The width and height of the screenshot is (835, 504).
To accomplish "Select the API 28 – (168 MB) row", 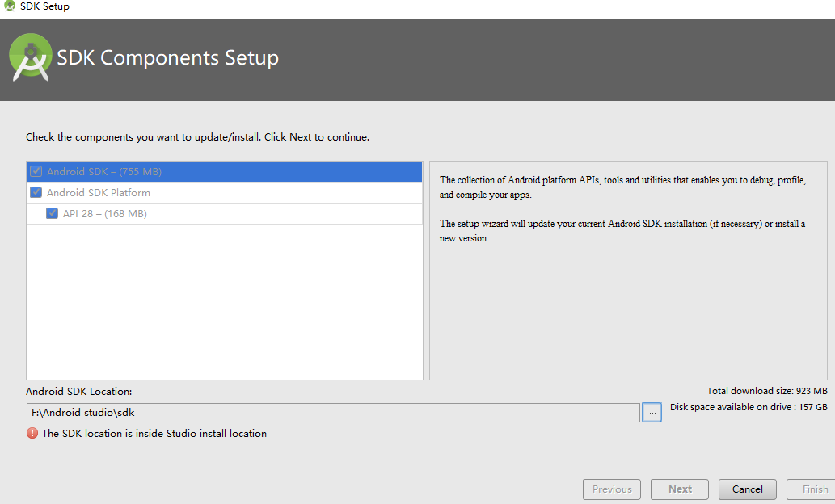I will click(224, 213).
